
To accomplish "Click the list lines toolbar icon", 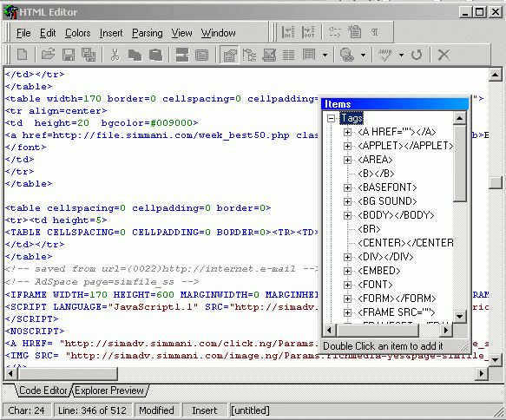I will pos(288,55).
